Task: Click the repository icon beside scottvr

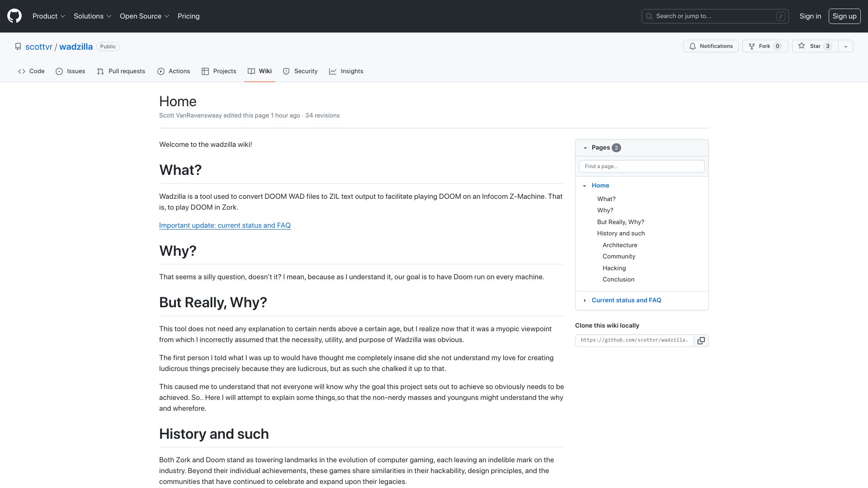Action: 18,47
